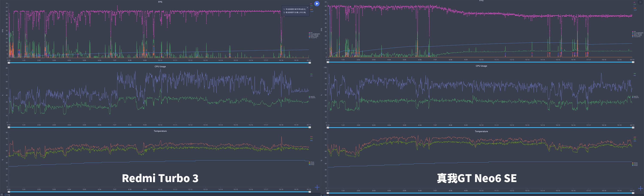This screenshot has width=644, height=196.
Task: Click the 12:12 tick on realme CPU Usage axis
Action: tap(512, 125)
